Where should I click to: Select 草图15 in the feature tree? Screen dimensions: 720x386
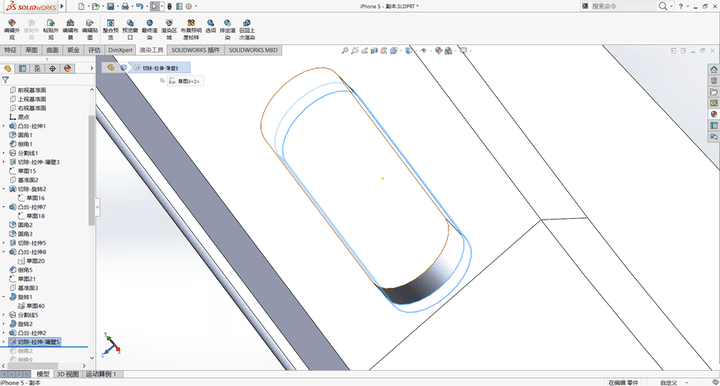[23, 171]
